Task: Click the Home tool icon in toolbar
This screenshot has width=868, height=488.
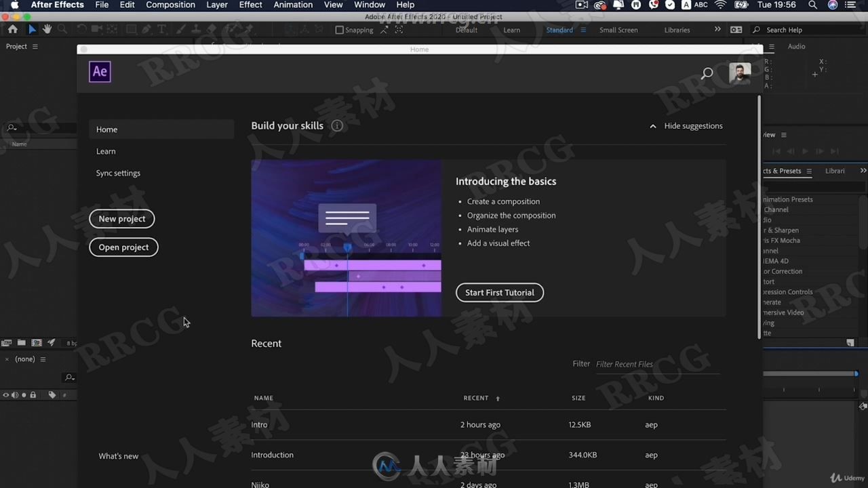Action: click(12, 29)
